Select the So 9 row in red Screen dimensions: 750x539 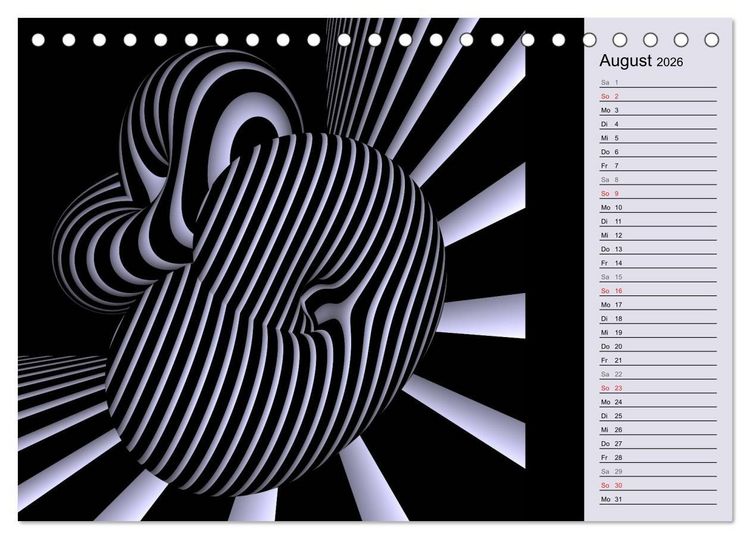[659, 193]
